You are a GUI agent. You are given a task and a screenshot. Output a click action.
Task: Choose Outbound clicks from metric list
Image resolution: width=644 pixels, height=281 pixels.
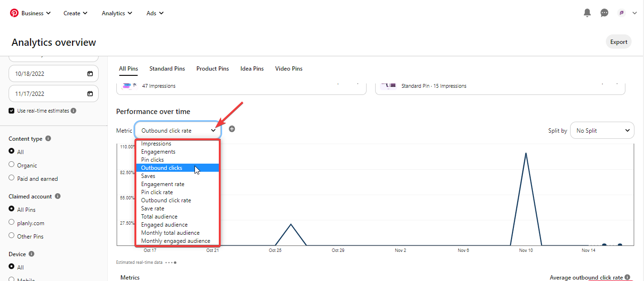pyautogui.click(x=177, y=168)
